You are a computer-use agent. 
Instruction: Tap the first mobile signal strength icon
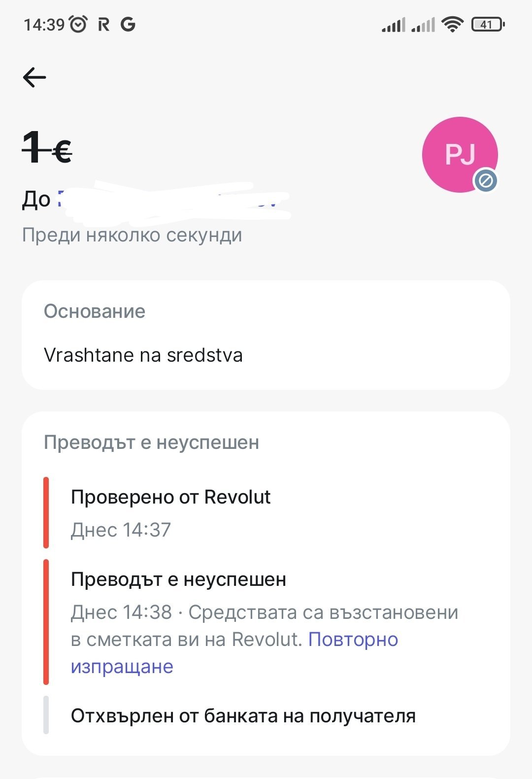coord(393,24)
